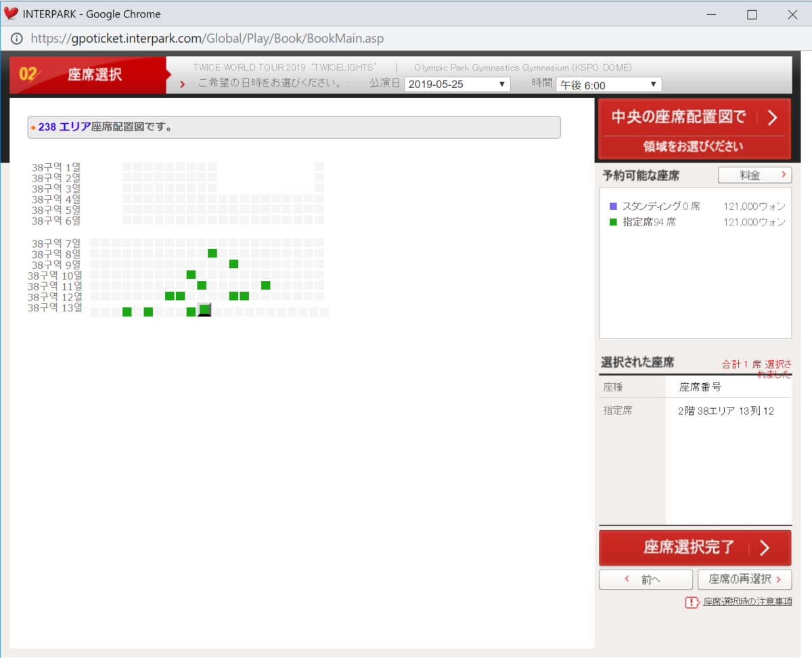The height and width of the screenshot is (658, 812).
Task: Click the スタンディング 0 席 availability text
Action: point(661,206)
